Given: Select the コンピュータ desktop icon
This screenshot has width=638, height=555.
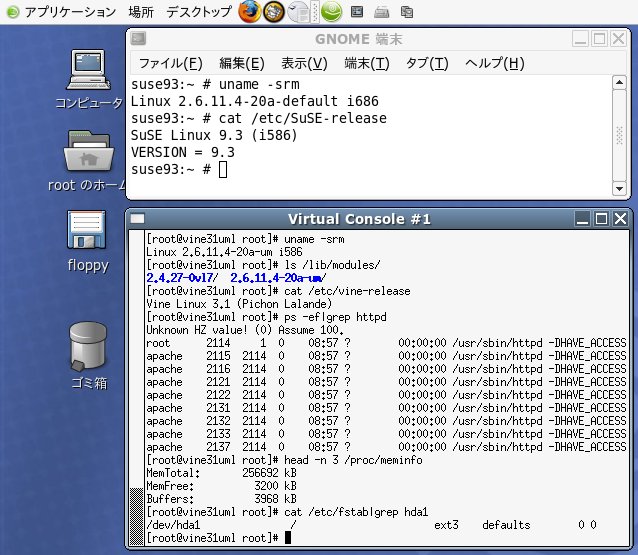Looking at the screenshot, I should [88, 80].
